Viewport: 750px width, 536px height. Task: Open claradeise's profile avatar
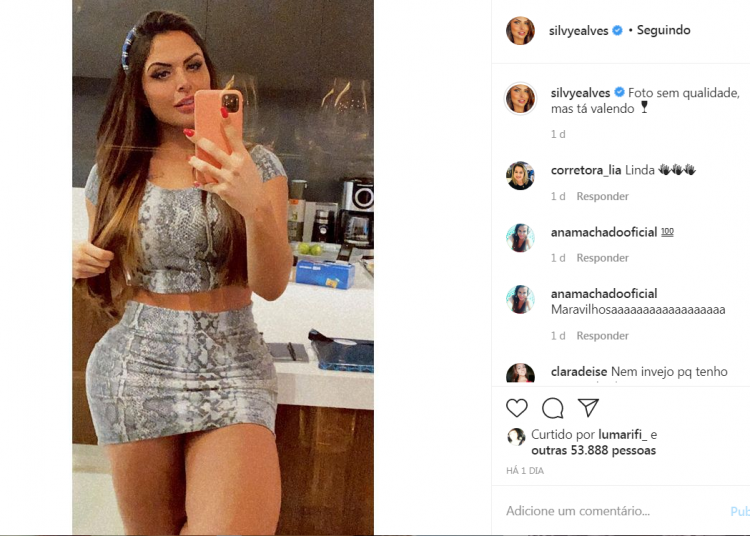point(520,373)
